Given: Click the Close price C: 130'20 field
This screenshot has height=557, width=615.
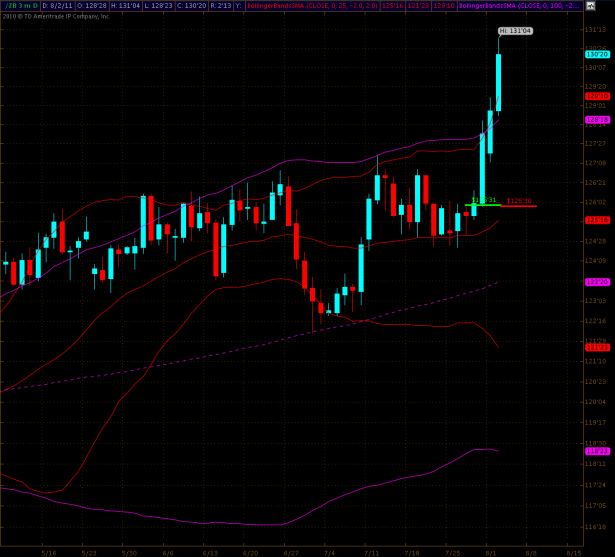Looking at the screenshot, I should (x=197, y=6).
